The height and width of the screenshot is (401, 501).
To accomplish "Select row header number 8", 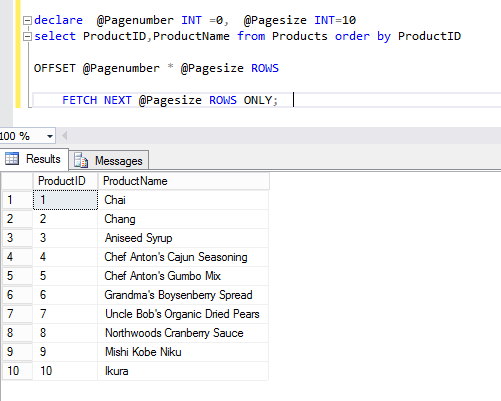I will (17, 333).
